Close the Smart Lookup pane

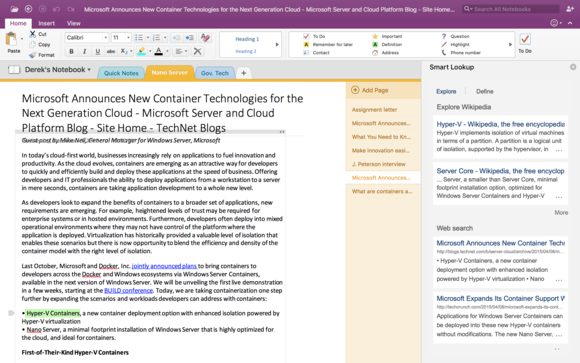point(573,67)
